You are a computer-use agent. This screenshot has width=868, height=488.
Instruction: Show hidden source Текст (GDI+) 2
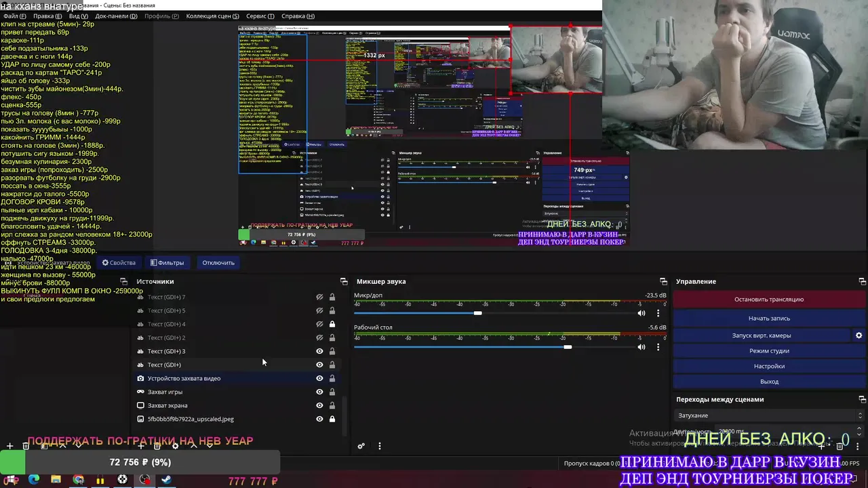coord(319,338)
